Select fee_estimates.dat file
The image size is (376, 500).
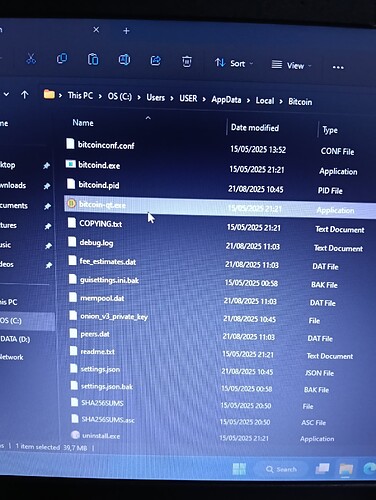(108, 262)
